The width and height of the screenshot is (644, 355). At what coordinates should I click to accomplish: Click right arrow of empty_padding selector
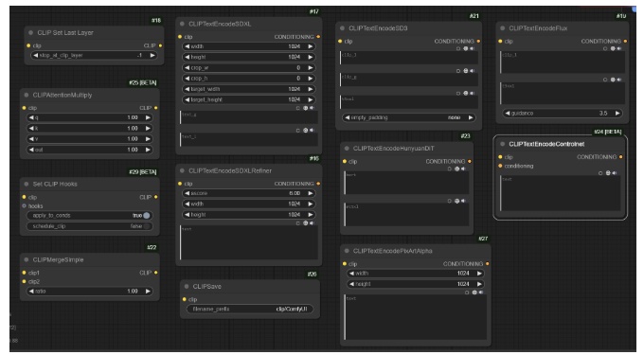point(471,117)
